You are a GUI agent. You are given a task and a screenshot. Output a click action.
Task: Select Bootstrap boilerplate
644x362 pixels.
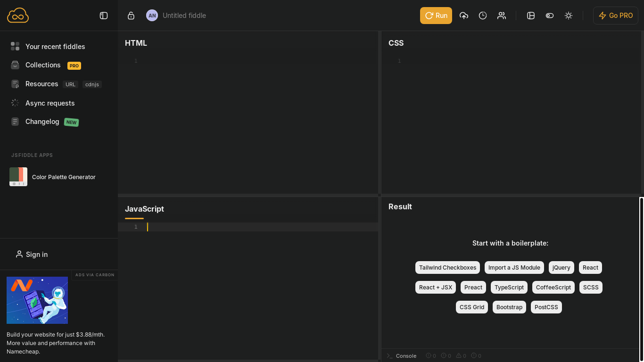[509, 307]
